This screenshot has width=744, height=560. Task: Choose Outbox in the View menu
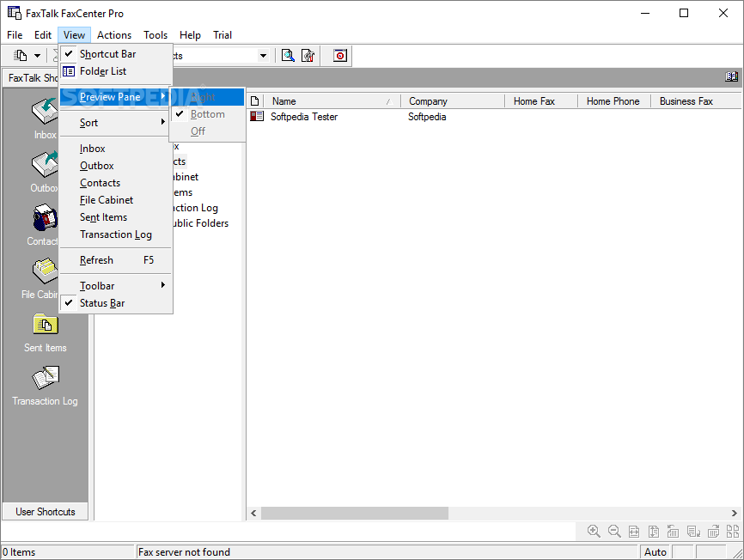[x=116, y=166]
